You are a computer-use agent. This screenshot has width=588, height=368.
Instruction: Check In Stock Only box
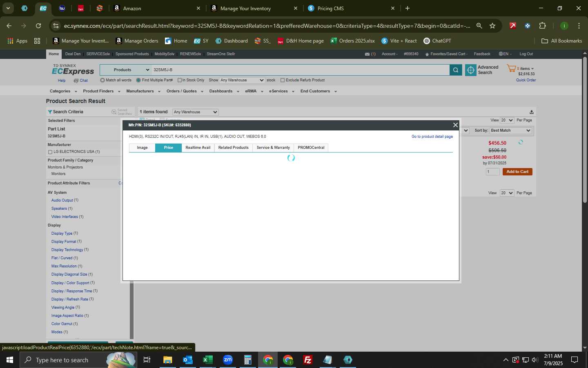click(x=180, y=80)
